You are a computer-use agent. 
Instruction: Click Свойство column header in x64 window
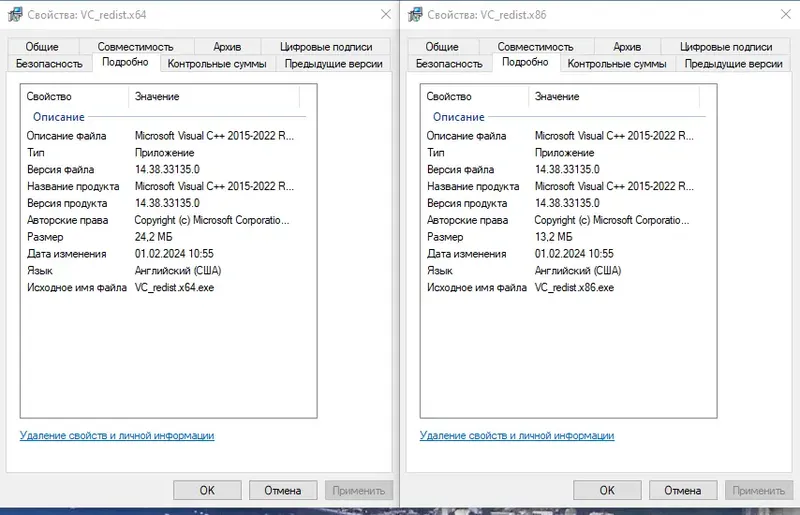pyautogui.click(x=74, y=96)
